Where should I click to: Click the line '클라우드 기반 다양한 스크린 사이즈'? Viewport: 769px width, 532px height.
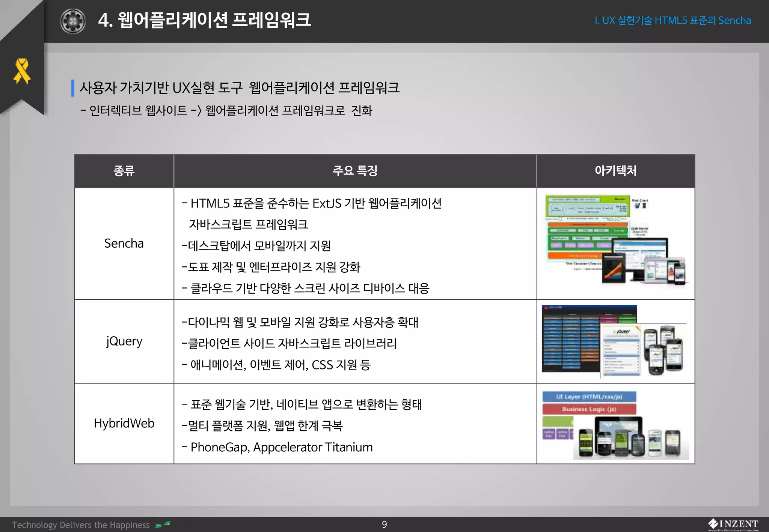click(x=305, y=289)
